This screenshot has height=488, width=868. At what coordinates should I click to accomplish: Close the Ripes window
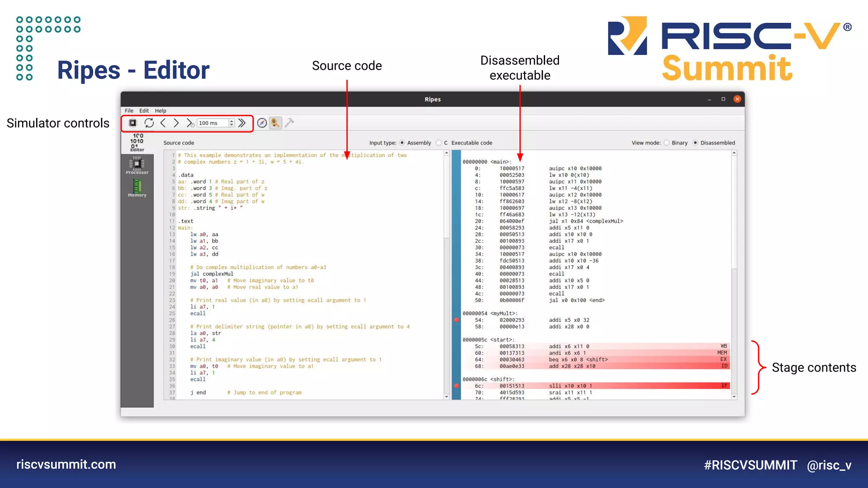pos(737,99)
